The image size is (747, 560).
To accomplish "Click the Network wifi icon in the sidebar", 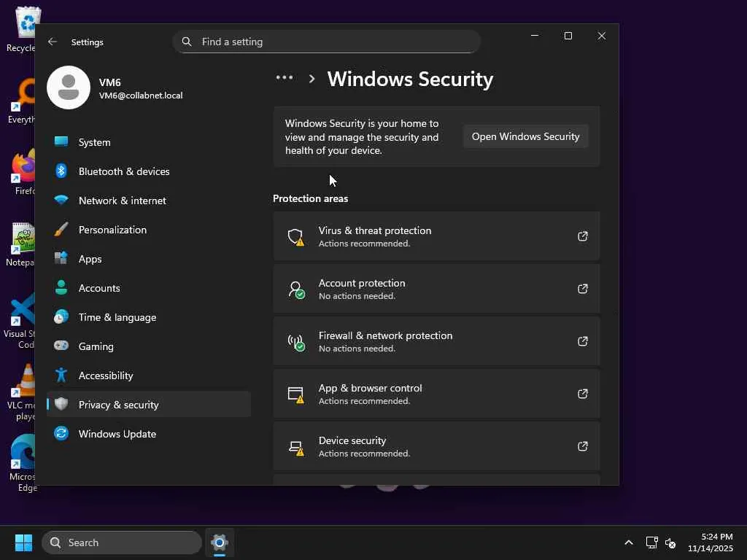I will point(61,200).
